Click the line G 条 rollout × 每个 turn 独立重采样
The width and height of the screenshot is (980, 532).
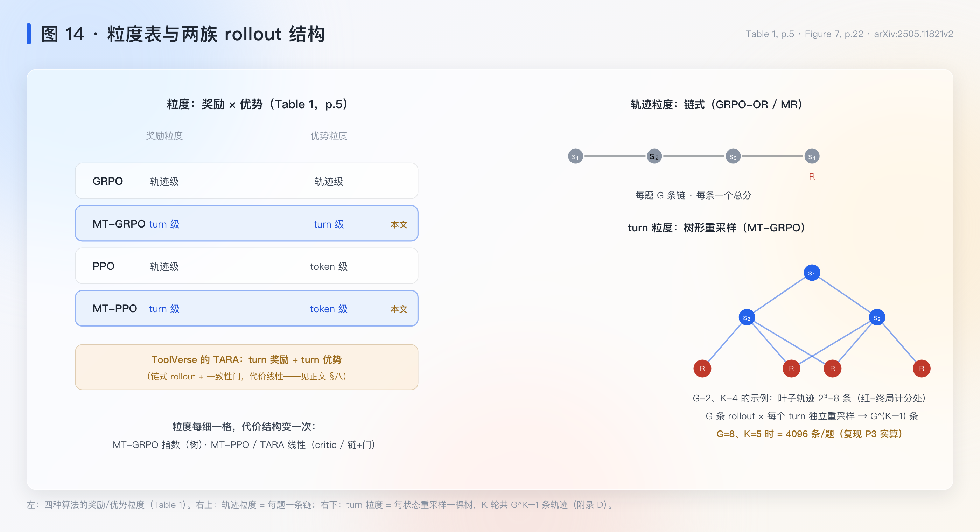tap(811, 416)
